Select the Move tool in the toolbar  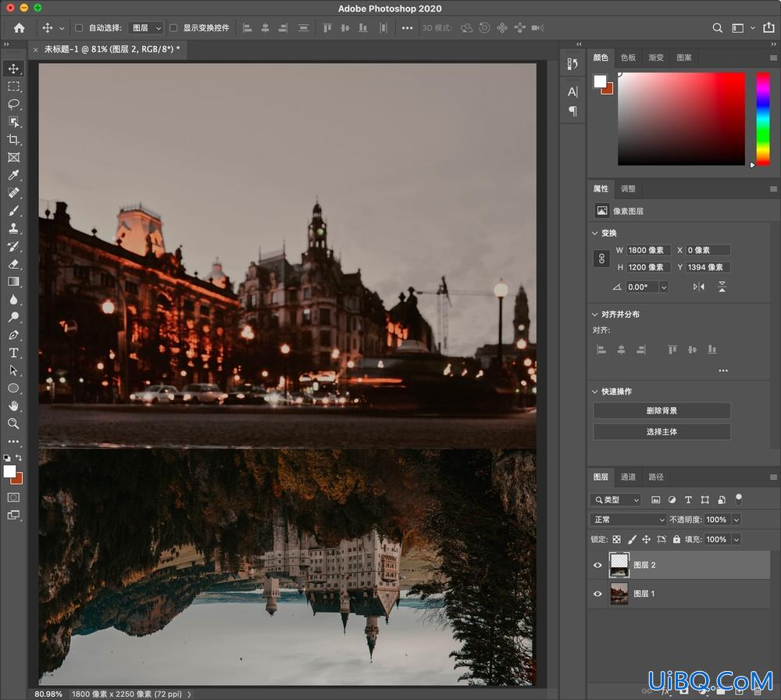pyautogui.click(x=13, y=69)
